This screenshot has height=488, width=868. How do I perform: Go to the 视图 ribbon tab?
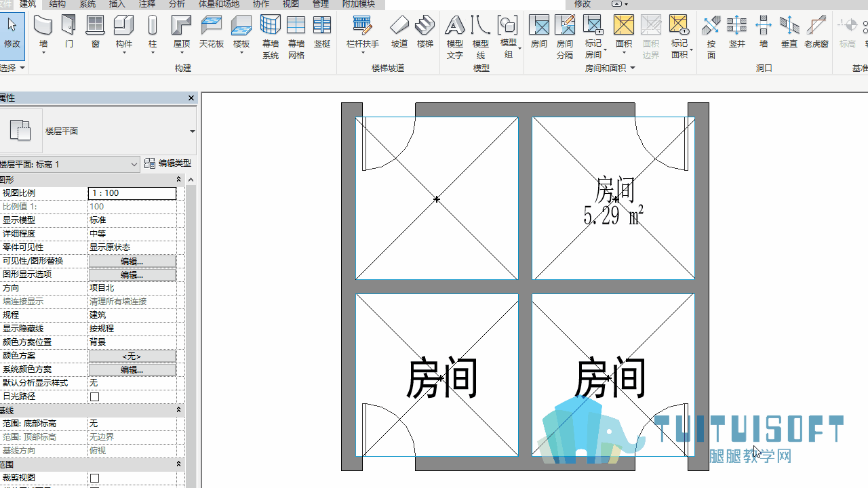[291, 4]
